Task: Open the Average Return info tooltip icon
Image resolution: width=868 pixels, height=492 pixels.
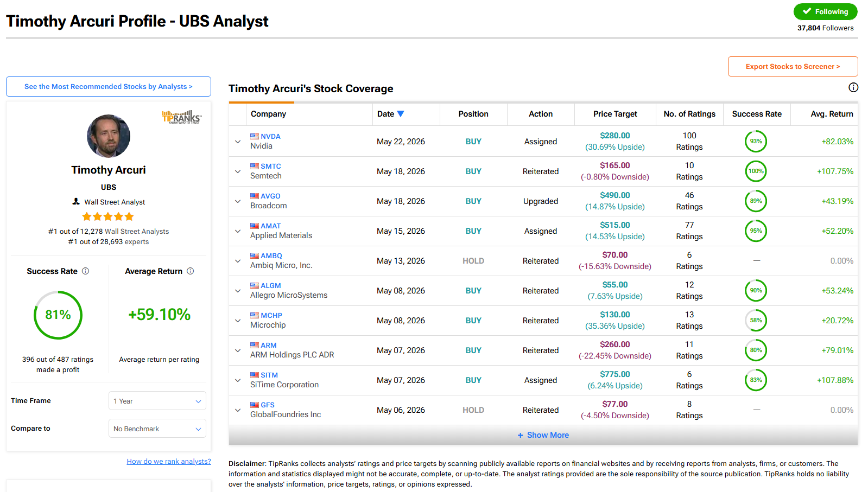Action: pos(190,271)
